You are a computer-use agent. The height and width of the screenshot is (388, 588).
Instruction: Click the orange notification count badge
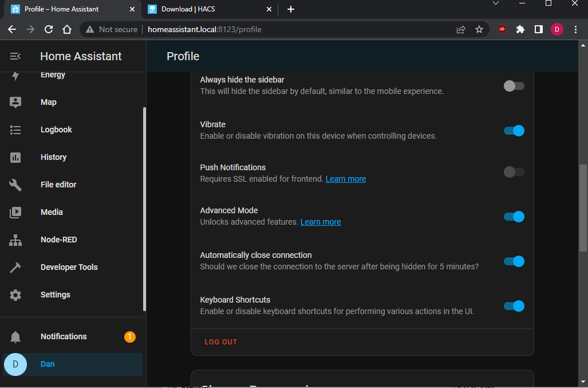click(130, 336)
